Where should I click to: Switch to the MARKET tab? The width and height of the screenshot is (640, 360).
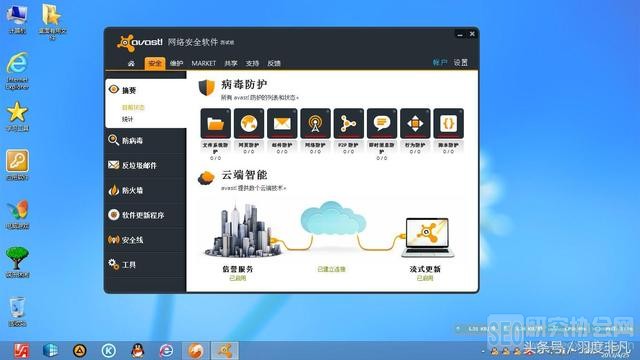click(x=204, y=63)
